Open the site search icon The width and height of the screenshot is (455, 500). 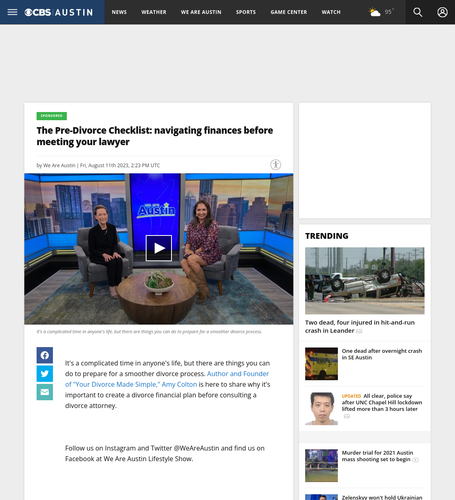click(418, 12)
